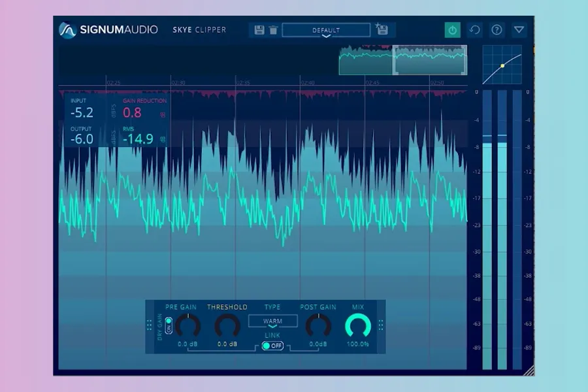Expand the WARM clipping type selector
Viewport: 588px width, 392px height.
click(272, 321)
